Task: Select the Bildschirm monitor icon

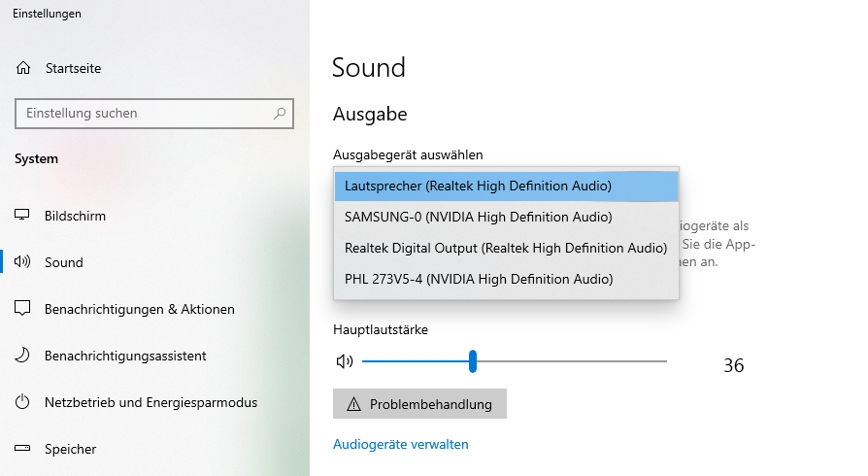Action: pyautogui.click(x=22, y=215)
